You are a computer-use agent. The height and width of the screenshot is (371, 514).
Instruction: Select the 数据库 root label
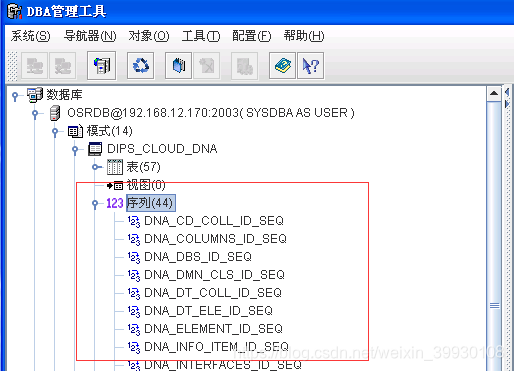[64, 95]
